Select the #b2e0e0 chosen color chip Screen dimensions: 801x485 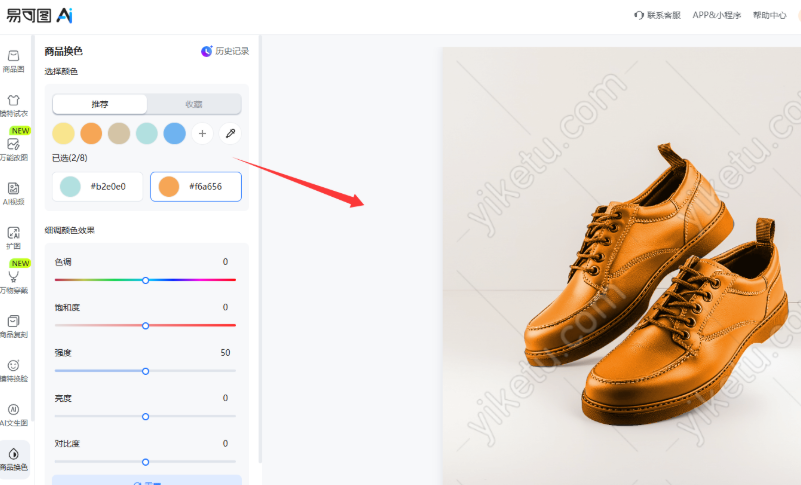point(97,186)
